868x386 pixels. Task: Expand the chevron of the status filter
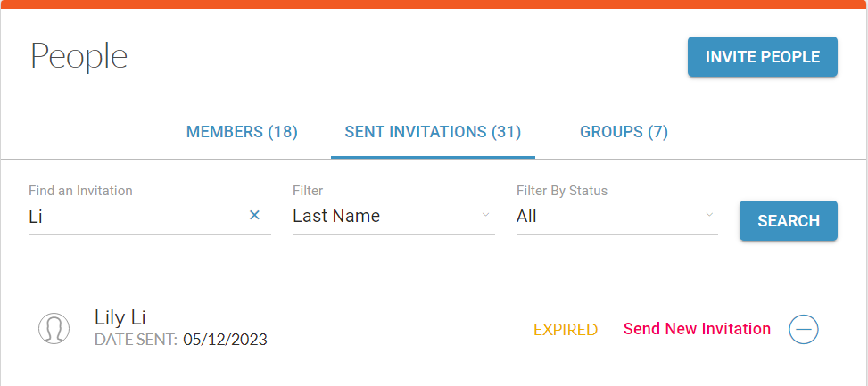[709, 215]
